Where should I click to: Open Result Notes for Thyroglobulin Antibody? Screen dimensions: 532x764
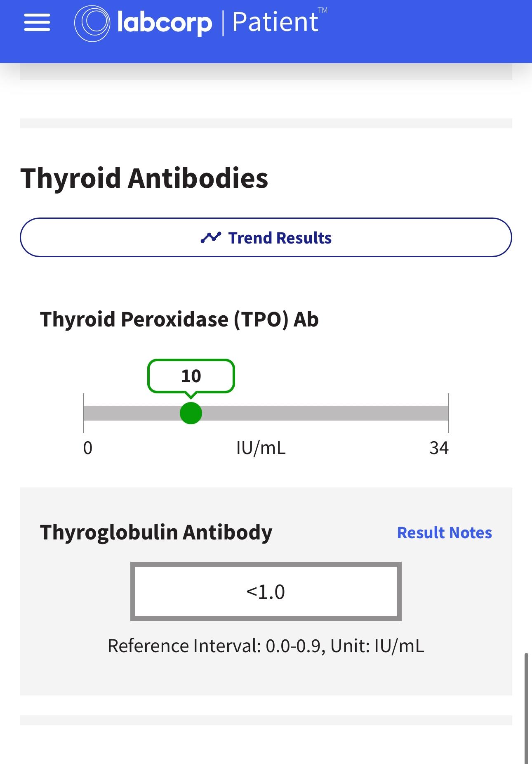(444, 533)
